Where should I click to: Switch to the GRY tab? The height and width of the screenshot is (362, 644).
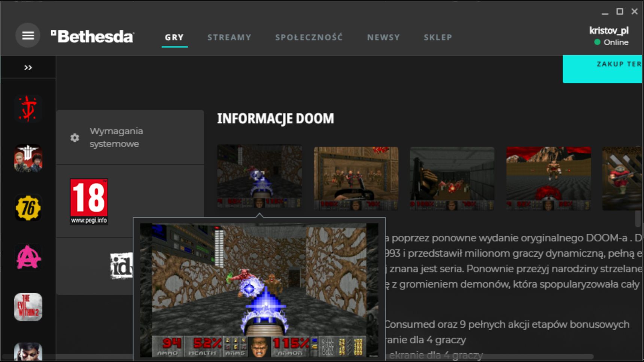(174, 37)
